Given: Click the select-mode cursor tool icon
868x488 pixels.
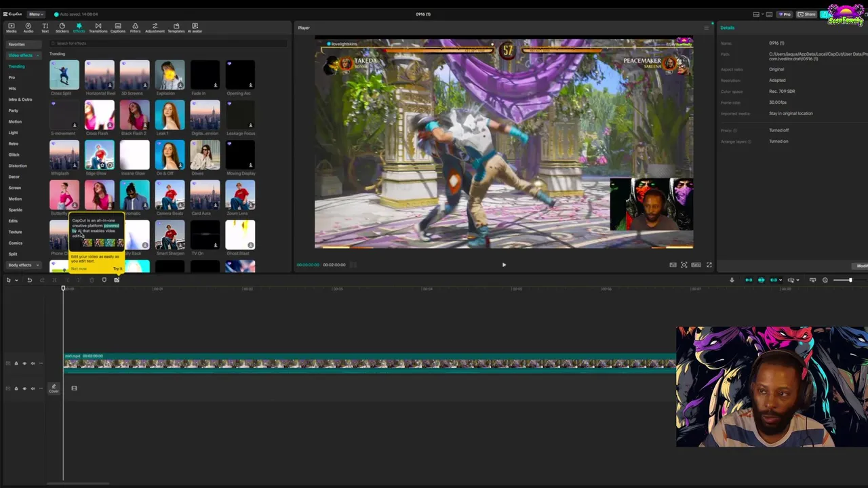Looking at the screenshot, I should click(x=8, y=280).
